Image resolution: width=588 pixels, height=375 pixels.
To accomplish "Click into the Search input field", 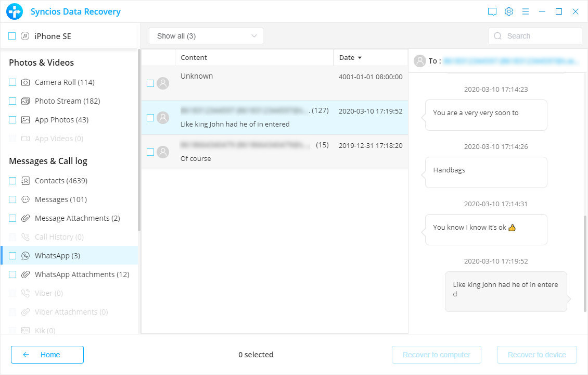I will pos(535,36).
